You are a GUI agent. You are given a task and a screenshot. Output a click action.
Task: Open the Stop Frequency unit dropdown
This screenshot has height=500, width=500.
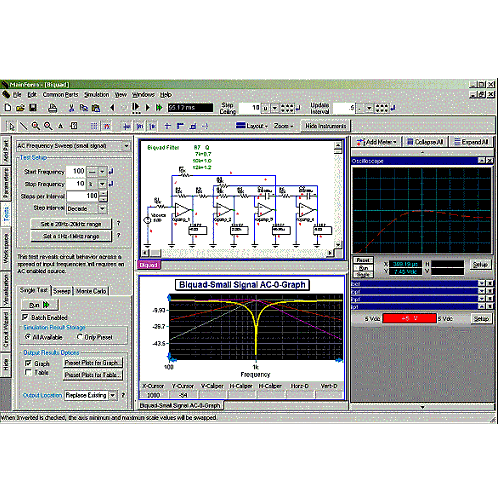click(x=102, y=184)
